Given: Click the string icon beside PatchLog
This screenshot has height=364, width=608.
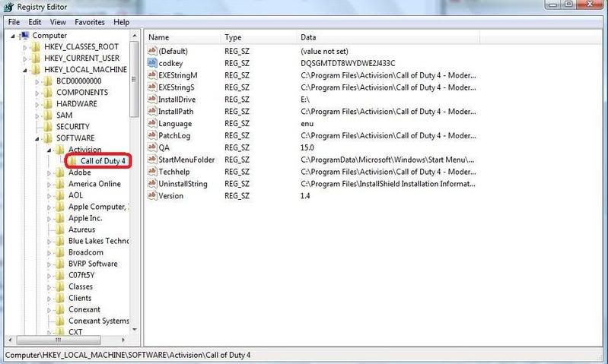Looking at the screenshot, I should pos(152,135).
